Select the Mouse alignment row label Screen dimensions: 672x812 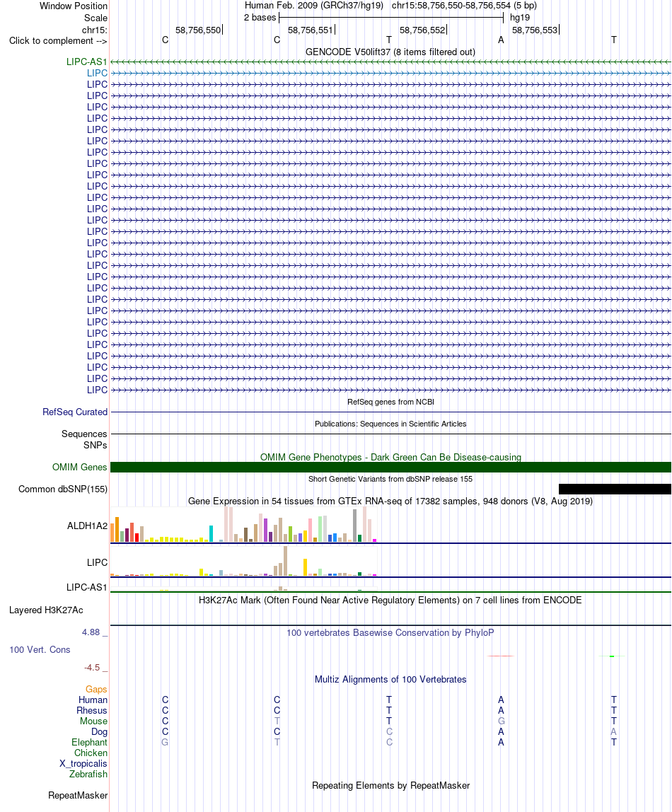(93, 721)
